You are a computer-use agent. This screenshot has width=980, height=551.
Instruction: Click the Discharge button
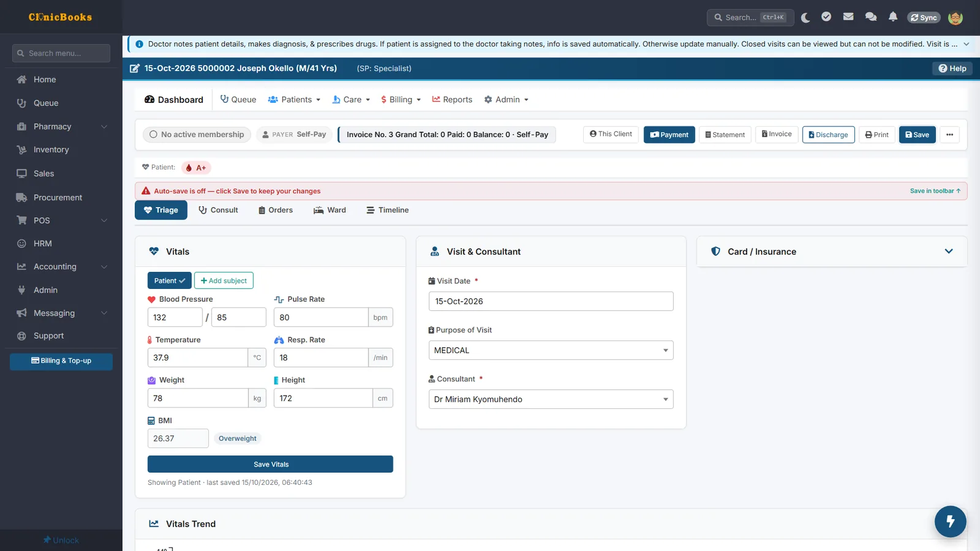[x=828, y=135]
